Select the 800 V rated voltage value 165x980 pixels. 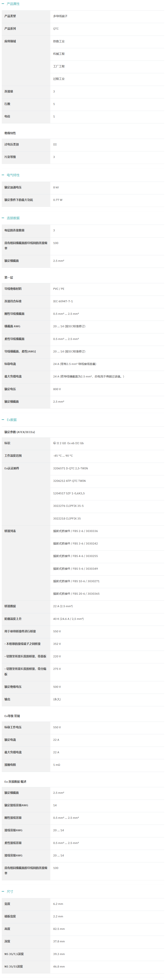[57, 390]
